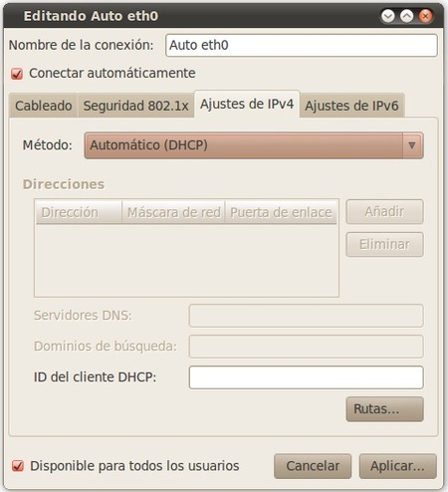This screenshot has width=448, height=492.
Task: Go to the Ajustes de IPv6 tab
Action: [351, 106]
